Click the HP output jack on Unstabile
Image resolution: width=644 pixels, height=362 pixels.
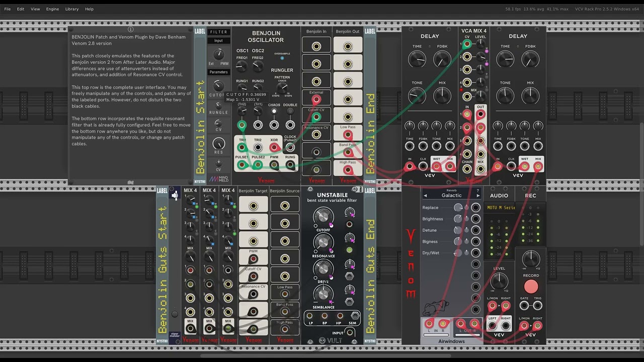[x=339, y=316]
